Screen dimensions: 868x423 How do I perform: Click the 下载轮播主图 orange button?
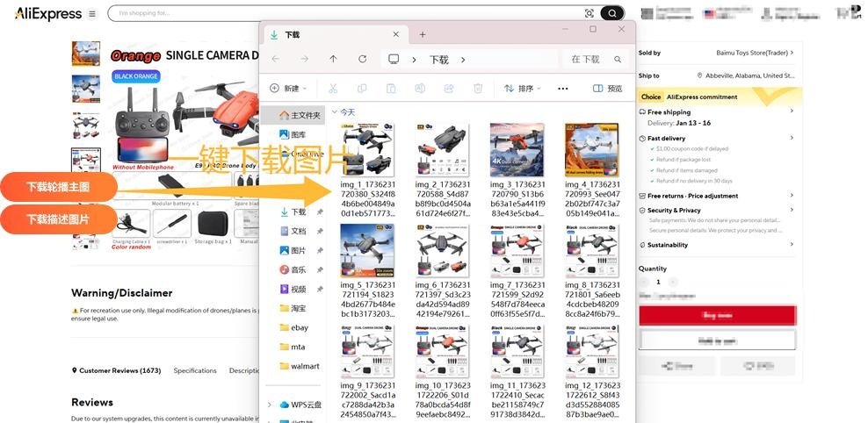(58, 187)
